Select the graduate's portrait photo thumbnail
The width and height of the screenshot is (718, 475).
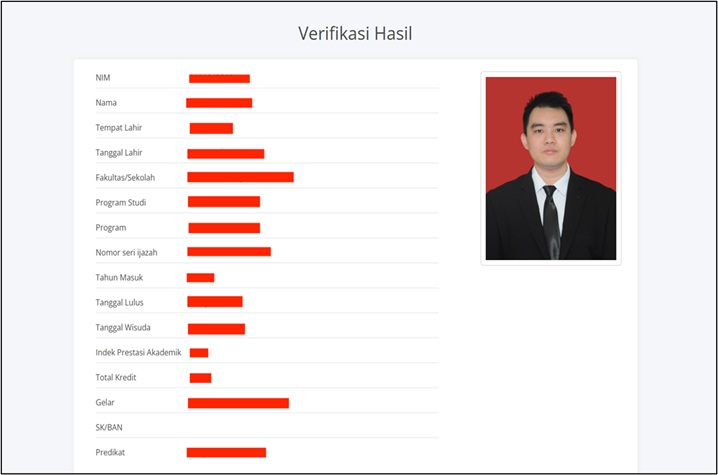(550, 168)
